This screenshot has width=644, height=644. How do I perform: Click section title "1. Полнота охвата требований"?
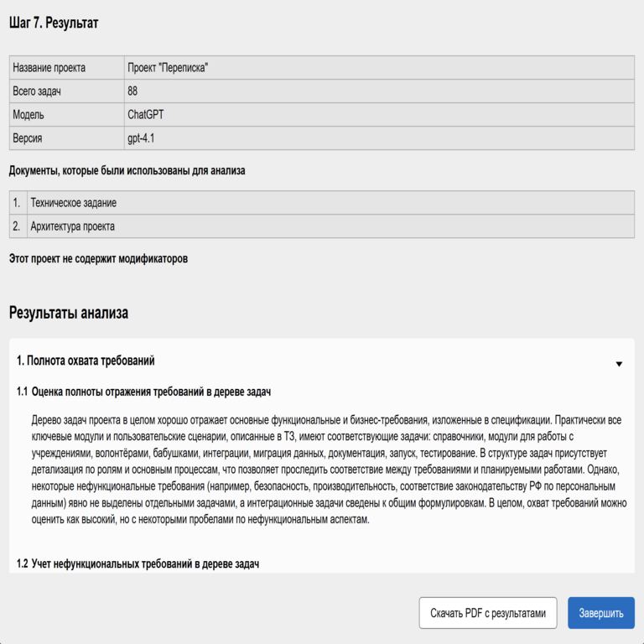86,361
